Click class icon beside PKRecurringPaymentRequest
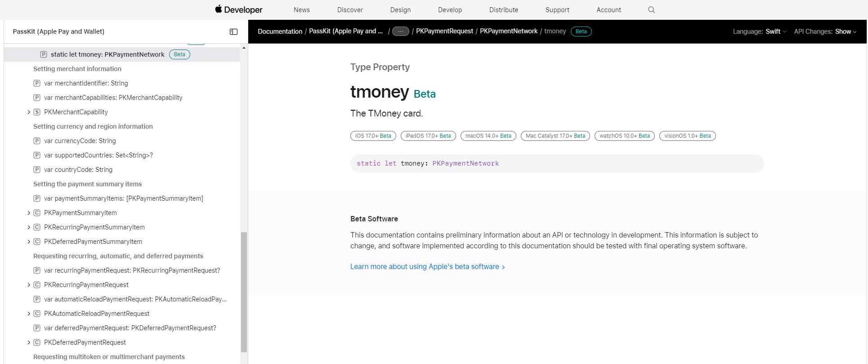868x364 pixels. point(37,285)
